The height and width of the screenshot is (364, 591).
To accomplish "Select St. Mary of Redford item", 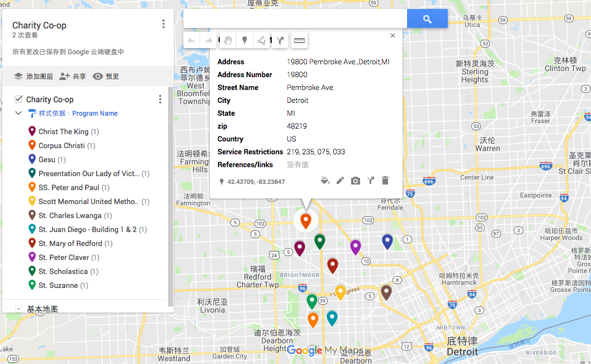I will 70,243.
